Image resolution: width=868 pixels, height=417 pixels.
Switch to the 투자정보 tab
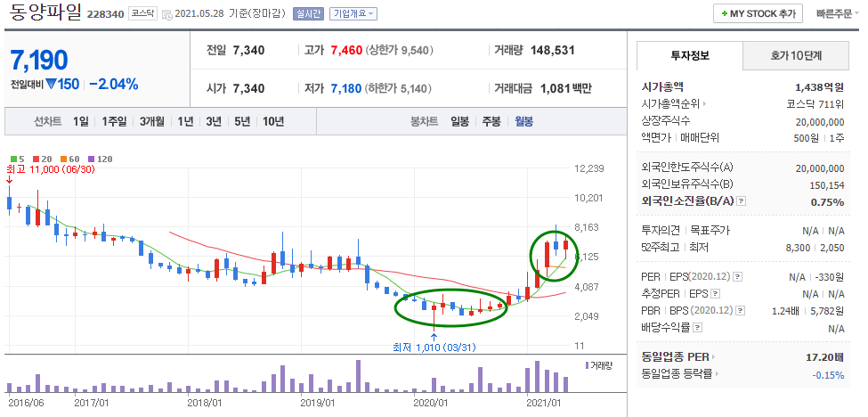pyautogui.click(x=690, y=55)
